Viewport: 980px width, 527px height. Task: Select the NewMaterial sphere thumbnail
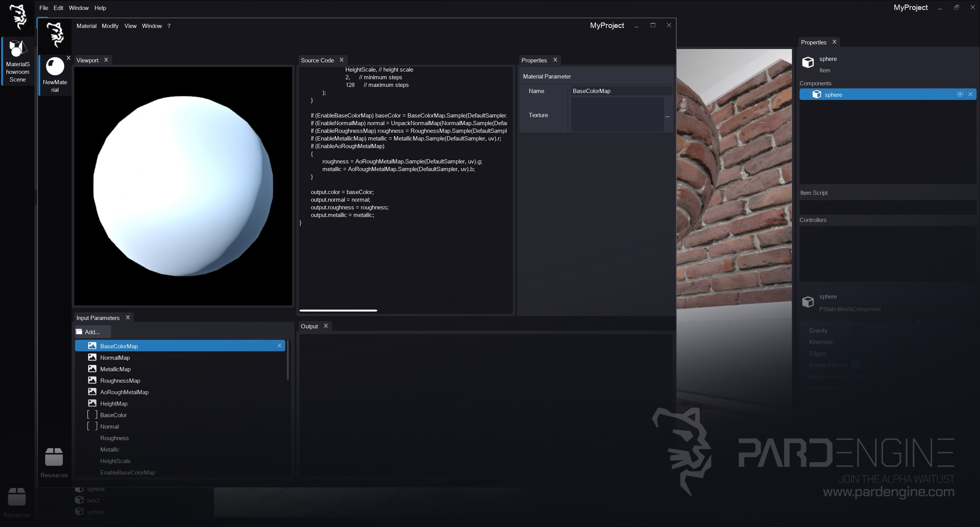[55, 67]
